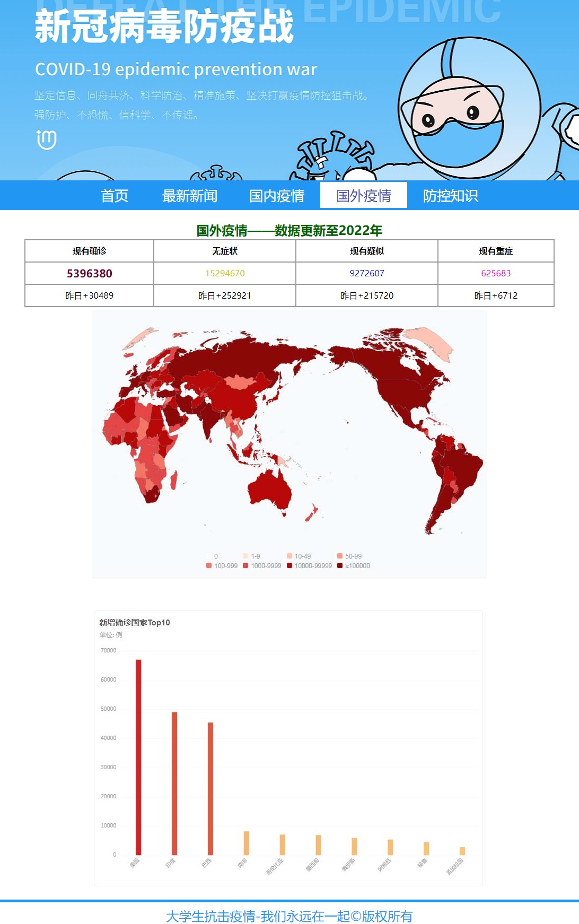Click the 无症状 value 15294670

click(x=225, y=273)
